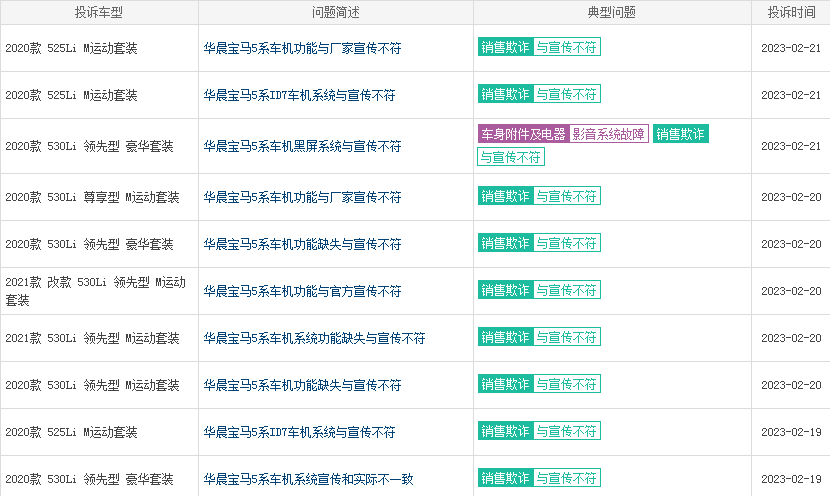Open complaint 华晨宝马5系车机系统宣传和实际不一致
The width and height of the screenshot is (830, 496).
pos(309,479)
